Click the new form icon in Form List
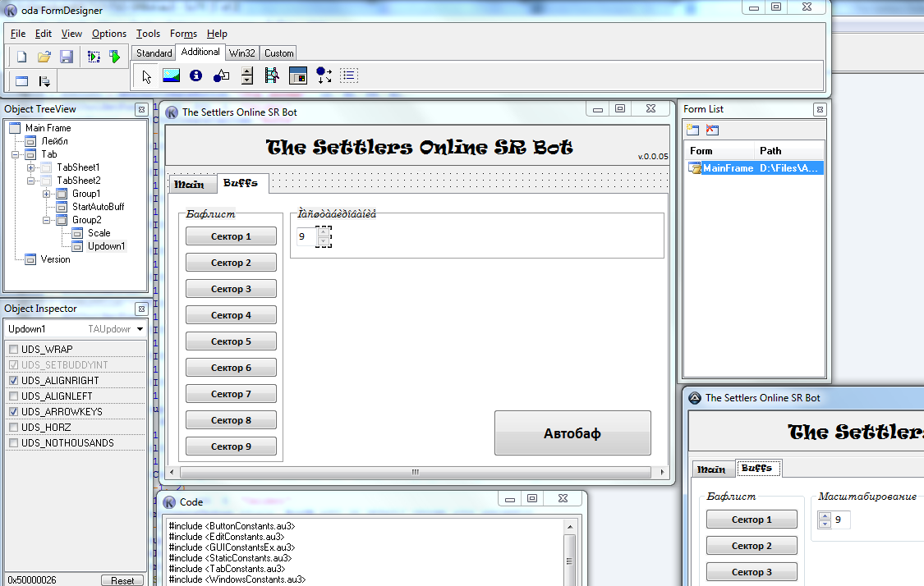The height and width of the screenshot is (586, 924). (x=693, y=130)
